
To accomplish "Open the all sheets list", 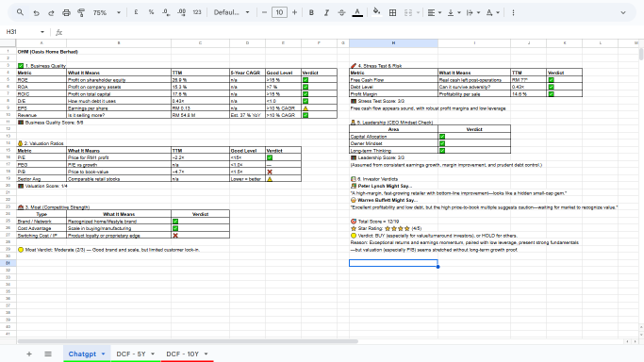I will click(x=48, y=354).
